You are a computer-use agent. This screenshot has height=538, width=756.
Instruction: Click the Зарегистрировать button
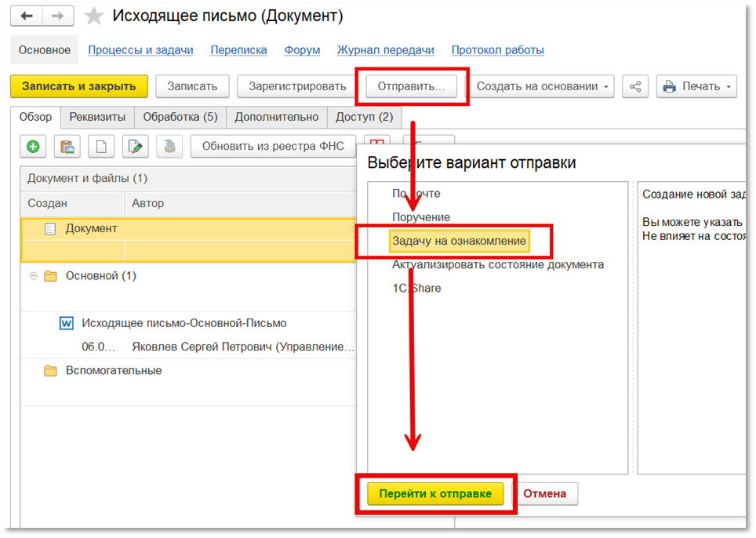click(x=297, y=87)
